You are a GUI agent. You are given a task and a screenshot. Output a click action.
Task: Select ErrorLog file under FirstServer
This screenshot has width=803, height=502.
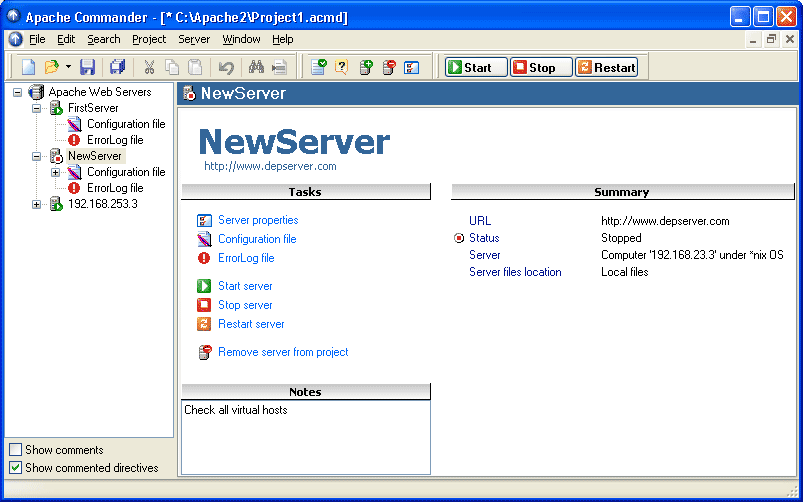[115, 140]
